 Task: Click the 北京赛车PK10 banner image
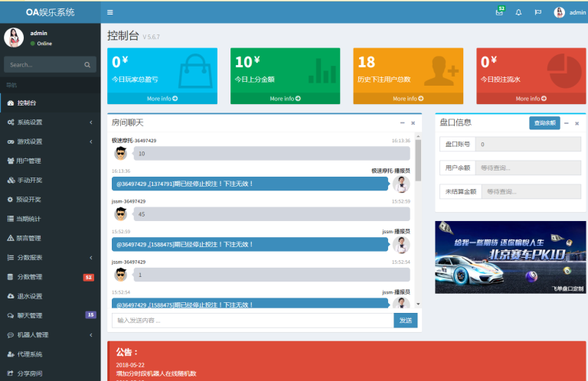pos(510,257)
